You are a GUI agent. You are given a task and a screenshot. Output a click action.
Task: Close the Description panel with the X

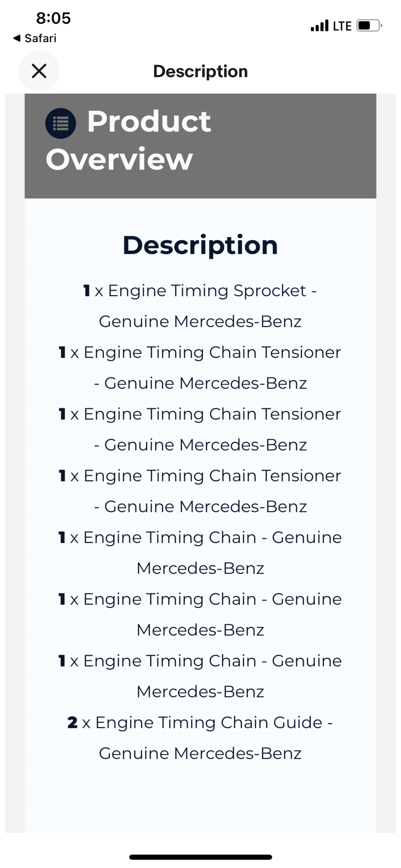(x=39, y=71)
